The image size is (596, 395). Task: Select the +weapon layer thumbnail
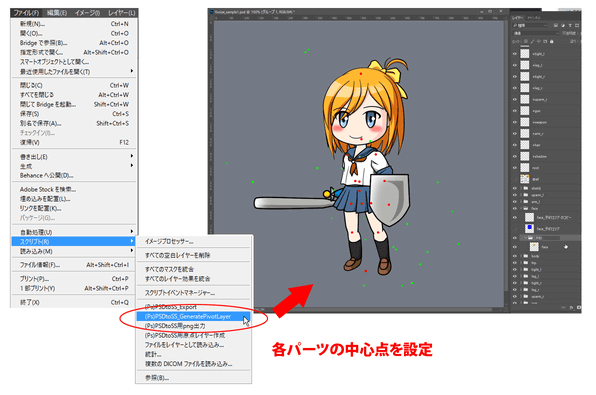pyautogui.click(x=525, y=122)
